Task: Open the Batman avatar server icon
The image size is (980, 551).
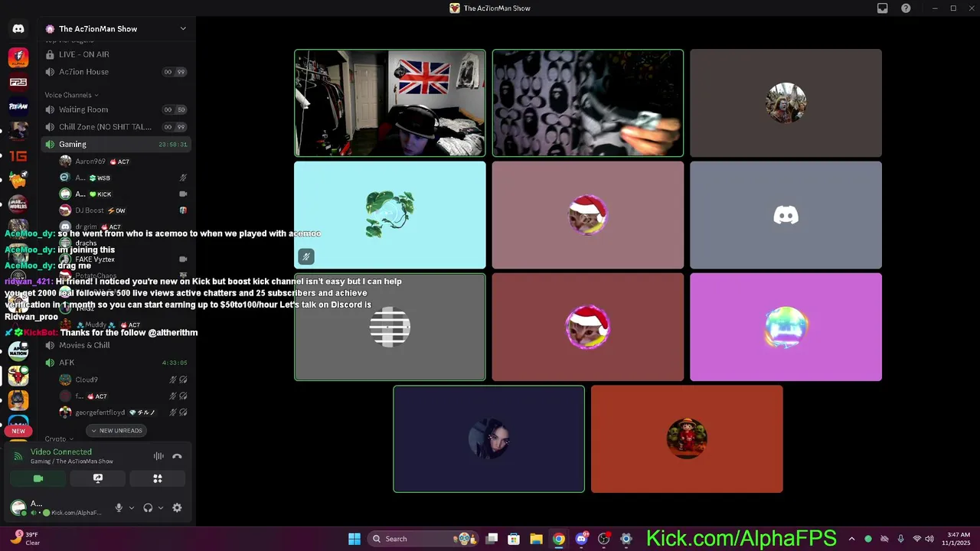Action: click(x=18, y=400)
